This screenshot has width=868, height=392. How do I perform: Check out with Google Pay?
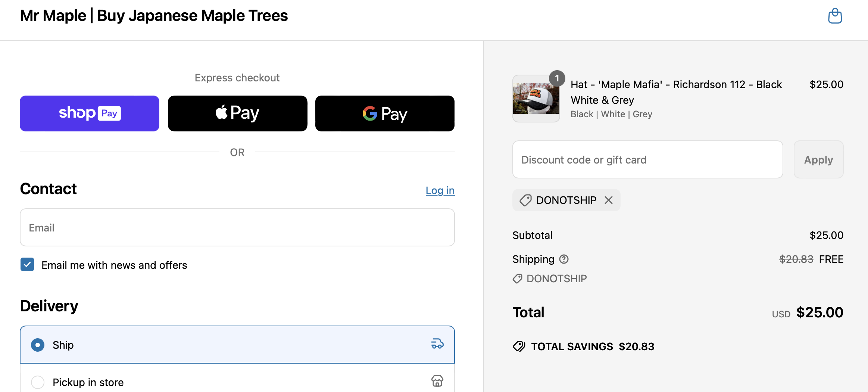pyautogui.click(x=385, y=113)
